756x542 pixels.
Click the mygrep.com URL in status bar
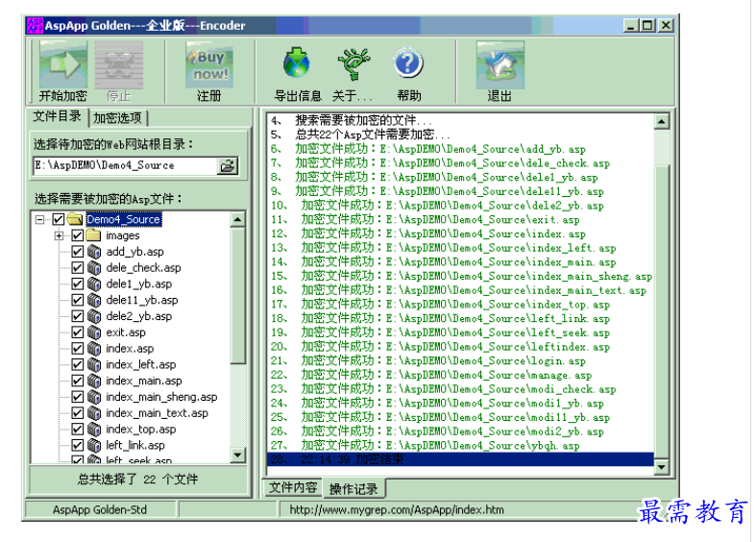(x=397, y=509)
